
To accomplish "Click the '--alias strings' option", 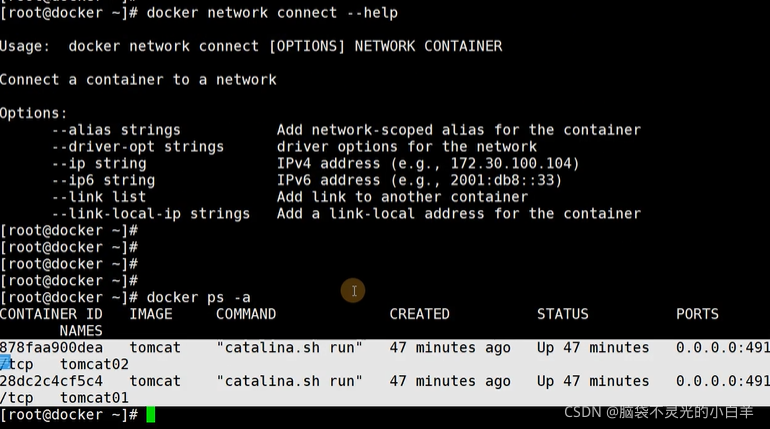I will click(116, 130).
